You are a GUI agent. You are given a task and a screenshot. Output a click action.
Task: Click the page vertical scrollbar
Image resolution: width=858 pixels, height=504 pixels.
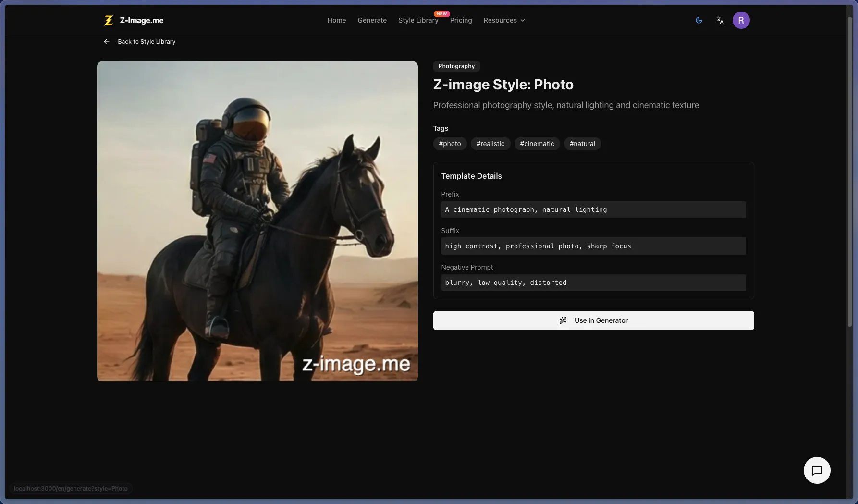849,173
